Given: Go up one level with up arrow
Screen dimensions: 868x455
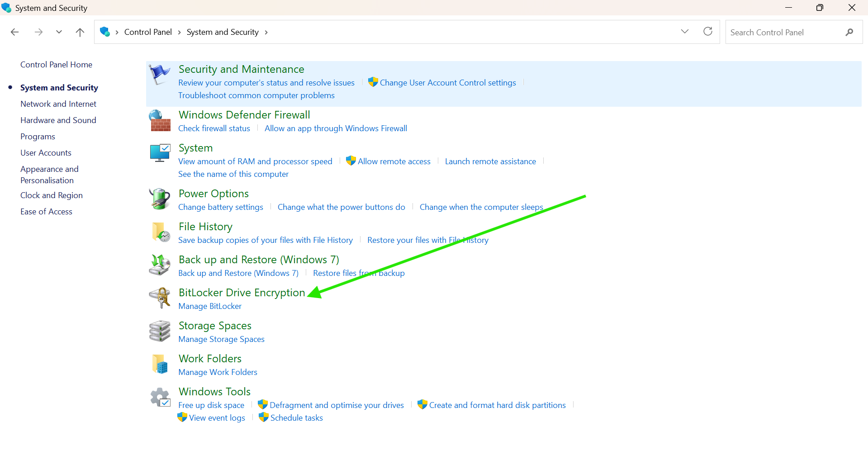Looking at the screenshot, I should (x=80, y=32).
